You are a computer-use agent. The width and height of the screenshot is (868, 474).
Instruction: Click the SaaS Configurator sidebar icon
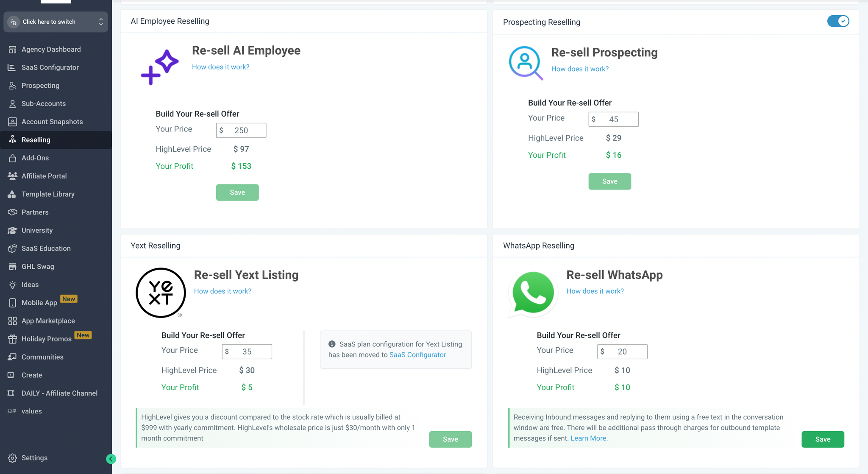coord(12,67)
